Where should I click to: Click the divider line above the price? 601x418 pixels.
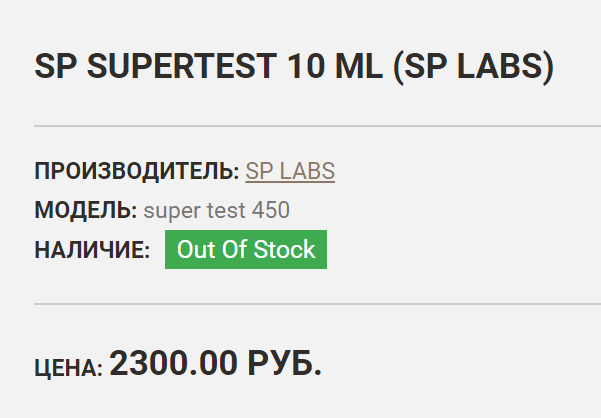[300, 303]
